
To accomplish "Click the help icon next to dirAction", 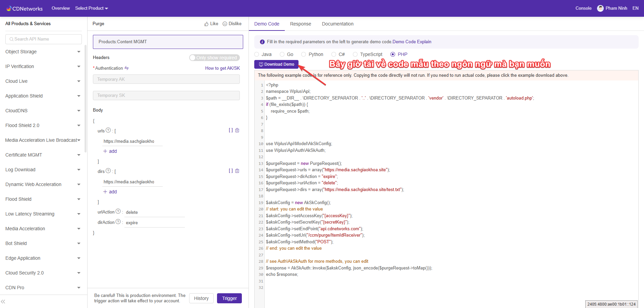I will tap(118, 222).
